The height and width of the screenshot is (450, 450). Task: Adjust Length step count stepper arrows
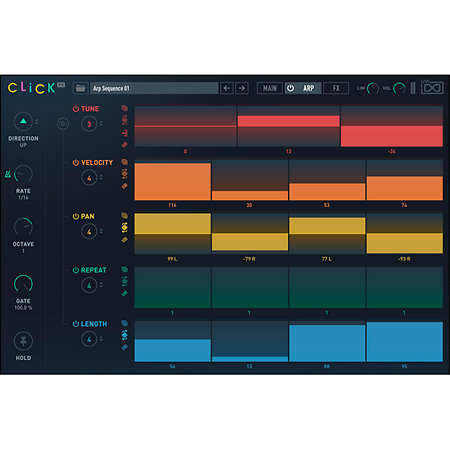[101, 339]
